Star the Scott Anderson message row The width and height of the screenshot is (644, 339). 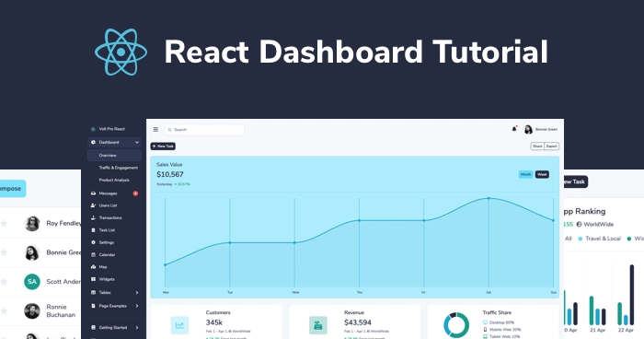pos(4,282)
